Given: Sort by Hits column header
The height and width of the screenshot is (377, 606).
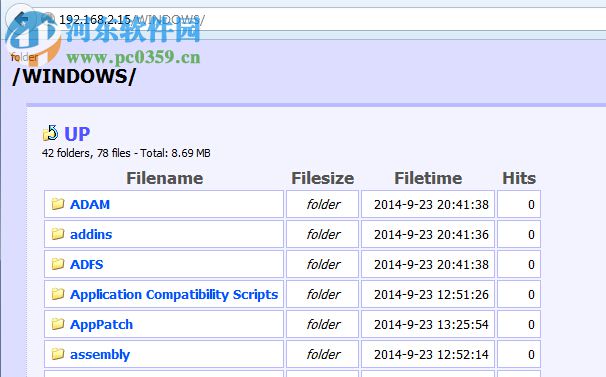Looking at the screenshot, I should click(519, 178).
